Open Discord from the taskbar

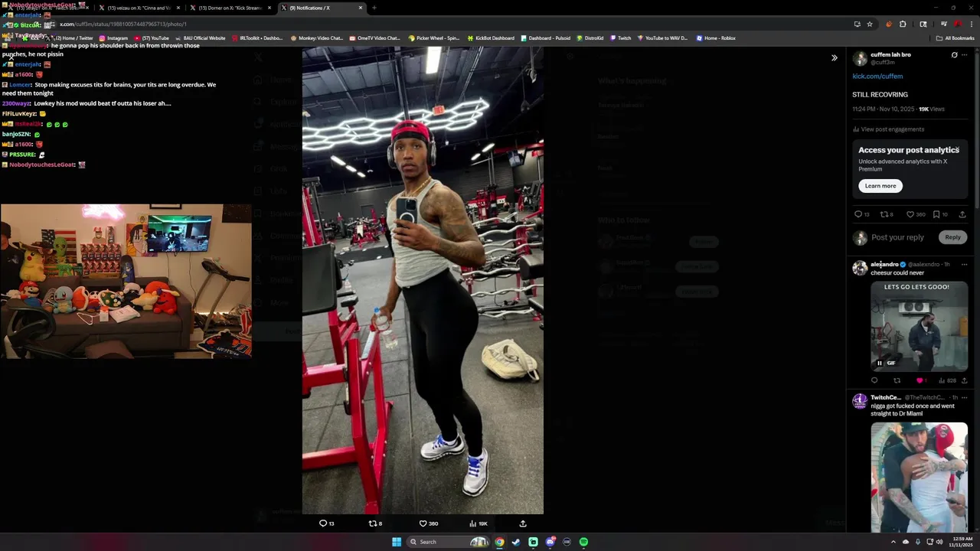tap(550, 542)
